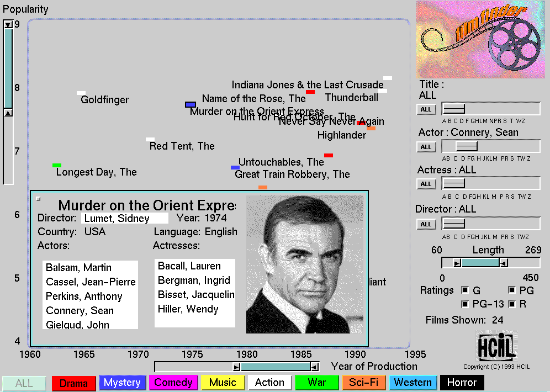Click the Lumet, Sidney director field
The image size is (550, 392).
(x=124, y=218)
